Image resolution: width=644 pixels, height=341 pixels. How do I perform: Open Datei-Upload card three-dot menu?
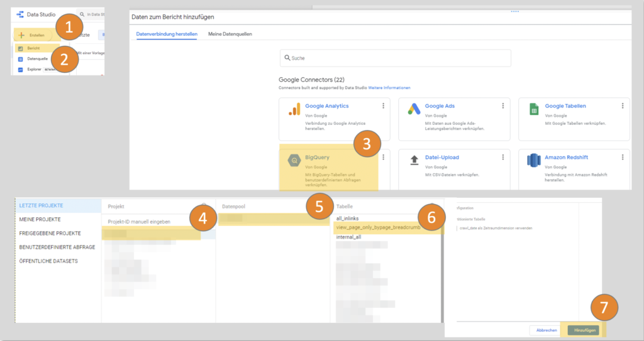[502, 157]
